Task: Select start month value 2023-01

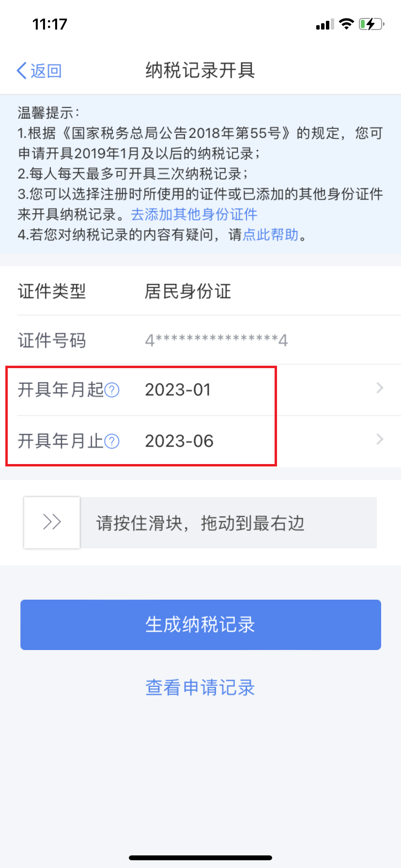Action: 178,390
